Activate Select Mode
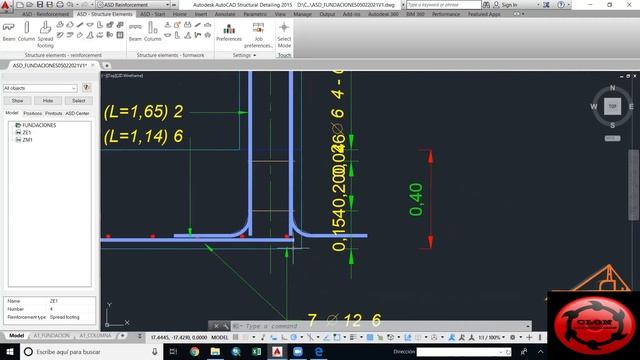 [x=284, y=35]
